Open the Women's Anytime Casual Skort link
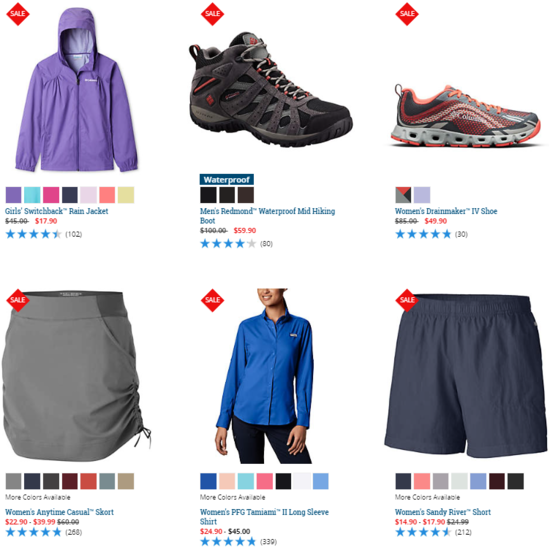 (x=59, y=512)
